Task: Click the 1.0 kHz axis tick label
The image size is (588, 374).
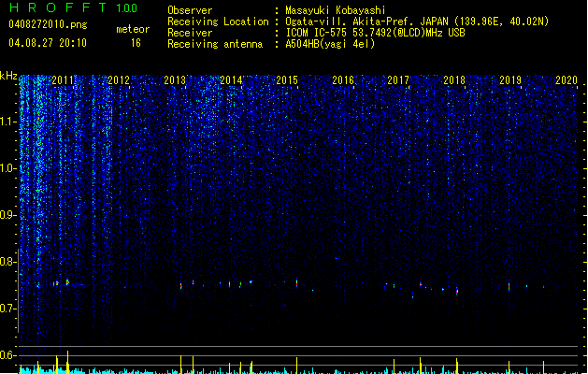Action: tap(7, 168)
